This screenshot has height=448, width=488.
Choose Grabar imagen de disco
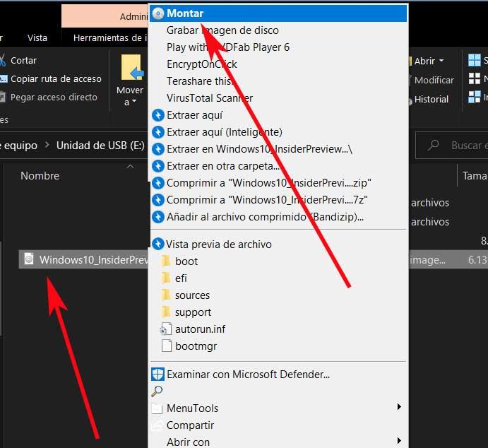(x=278, y=30)
